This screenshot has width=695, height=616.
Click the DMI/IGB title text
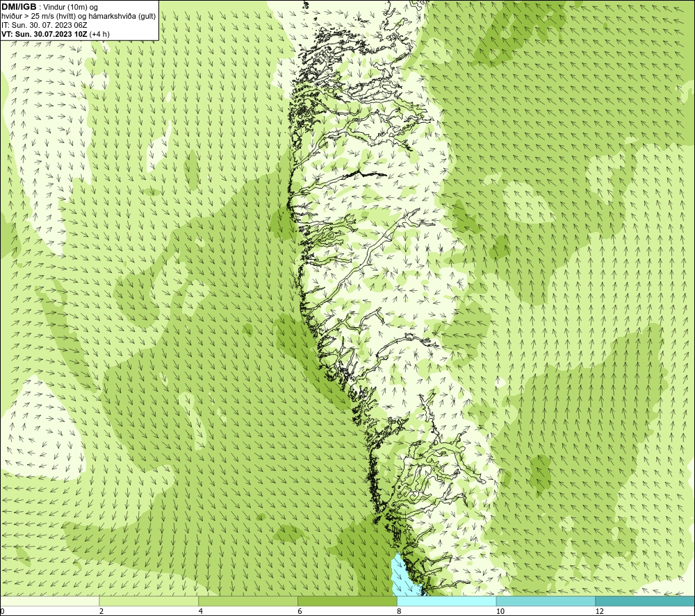coord(19,7)
